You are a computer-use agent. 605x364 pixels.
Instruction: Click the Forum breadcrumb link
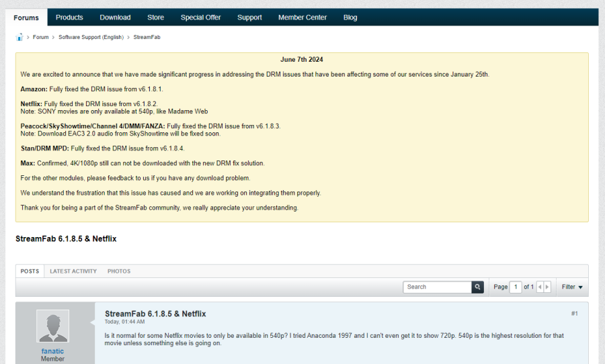tap(40, 37)
